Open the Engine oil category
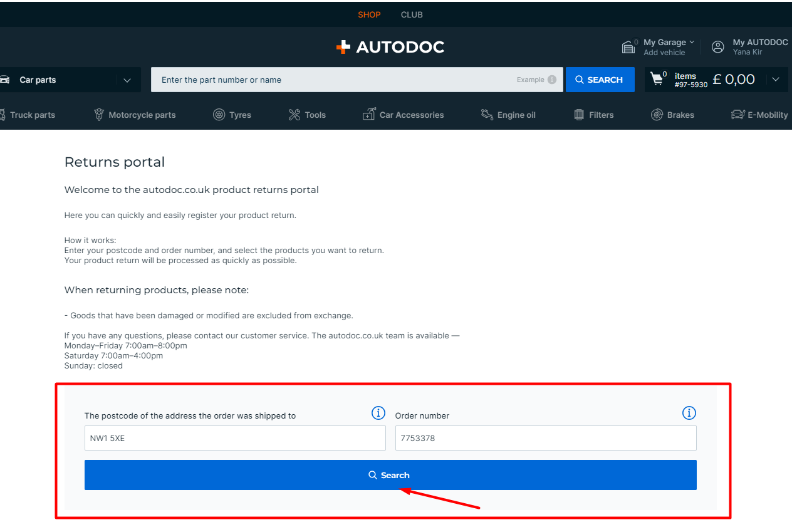The image size is (792, 532). (508, 115)
